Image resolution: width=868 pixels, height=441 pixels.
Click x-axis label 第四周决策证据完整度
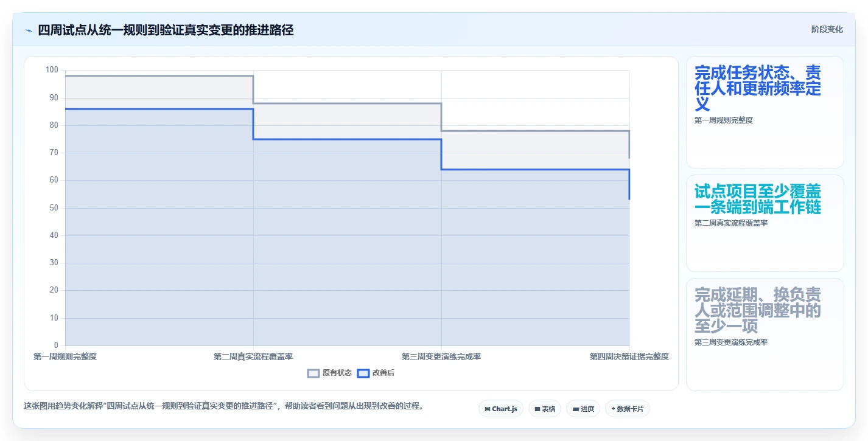coord(629,356)
